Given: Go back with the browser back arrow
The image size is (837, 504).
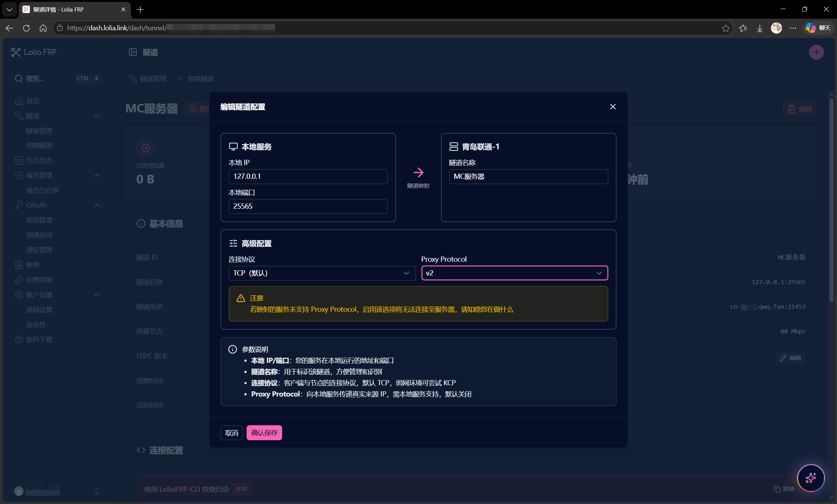Looking at the screenshot, I should pos(10,28).
